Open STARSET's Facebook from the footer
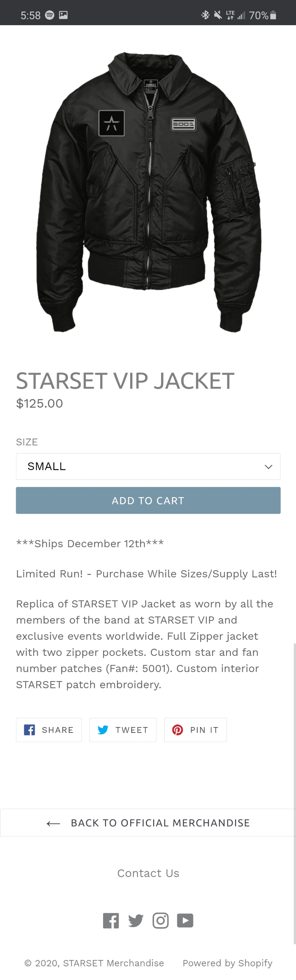This screenshot has width=296, height=980. pyautogui.click(x=111, y=920)
